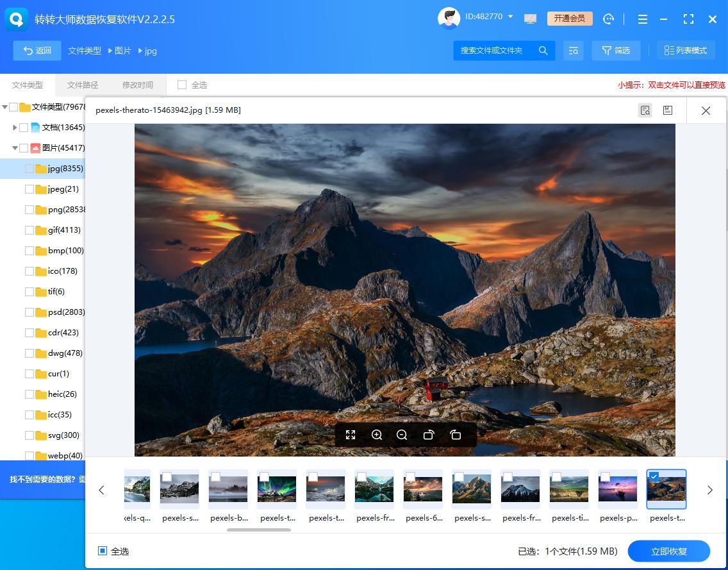Open the 筛选 filter tool
This screenshot has width=728, height=570.
616,50
